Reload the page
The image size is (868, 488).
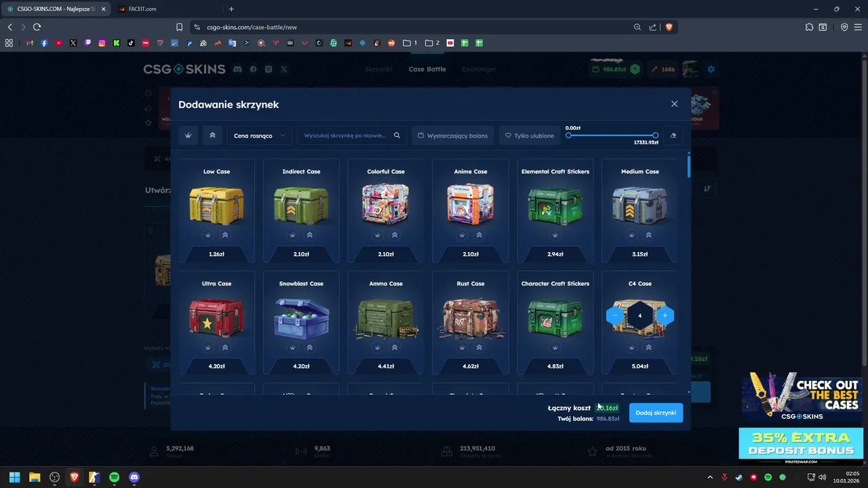(x=37, y=27)
